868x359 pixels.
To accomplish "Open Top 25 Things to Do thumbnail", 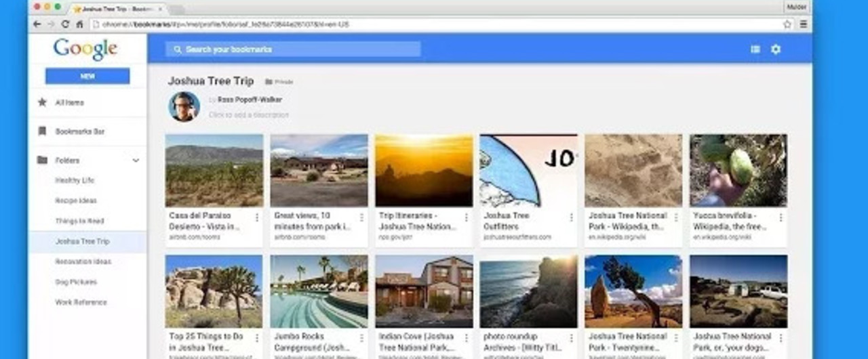I will click(214, 291).
